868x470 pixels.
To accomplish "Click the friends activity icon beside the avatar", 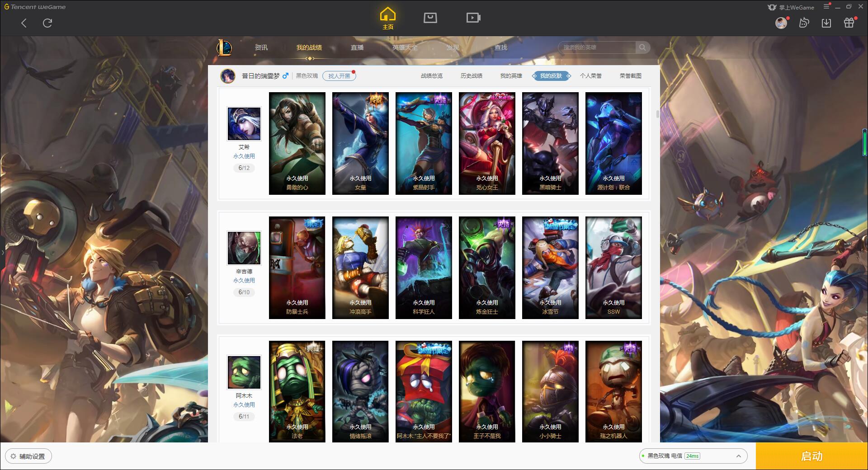I will pos(804,23).
